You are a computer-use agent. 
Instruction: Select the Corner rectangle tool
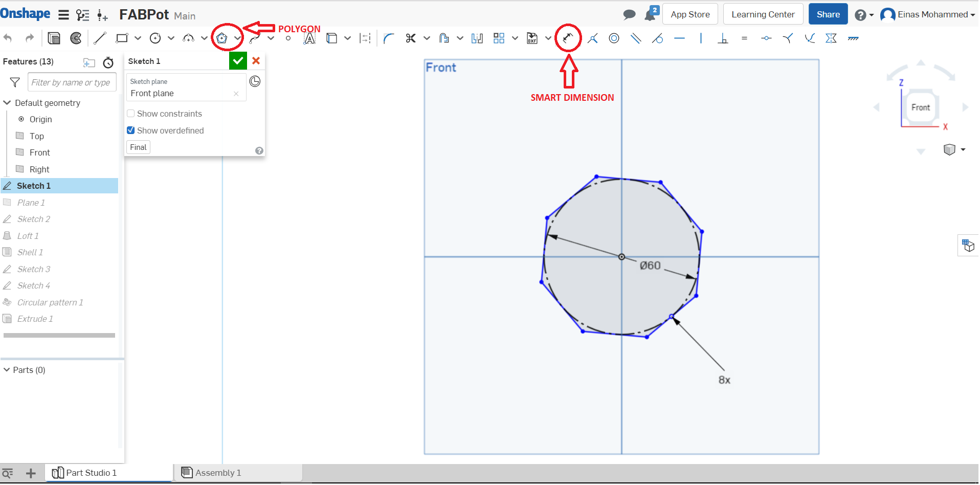coord(122,38)
